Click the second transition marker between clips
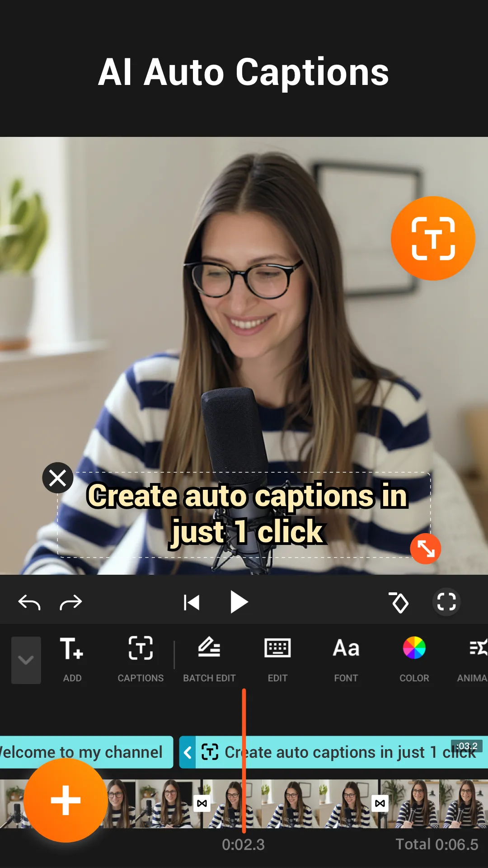This screenshot has width=488, height=868. point(380,803)
